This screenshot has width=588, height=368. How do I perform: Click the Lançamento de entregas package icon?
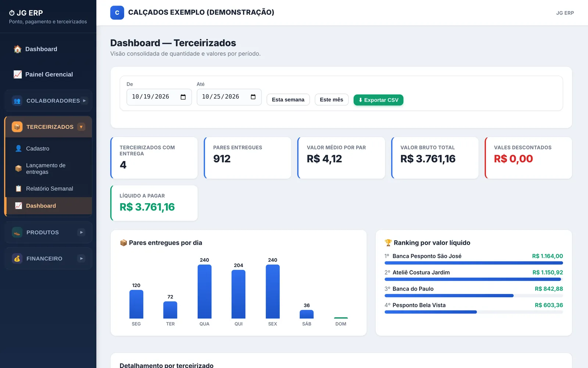[x=18, y=169]
